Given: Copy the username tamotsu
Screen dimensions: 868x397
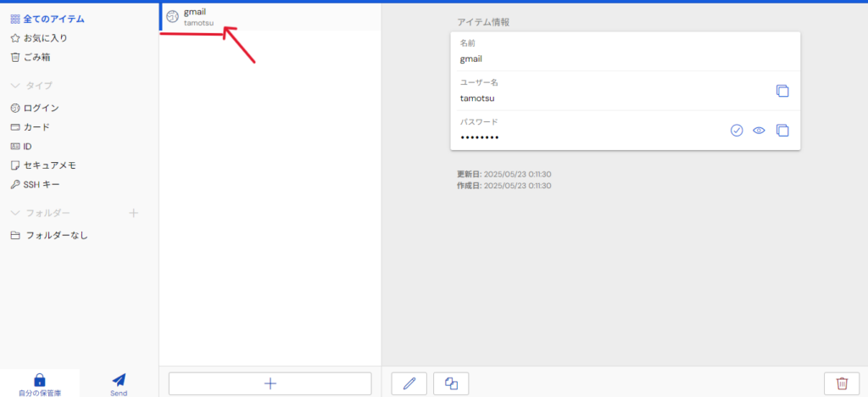Looking at the screenshot, I should 782,92.
